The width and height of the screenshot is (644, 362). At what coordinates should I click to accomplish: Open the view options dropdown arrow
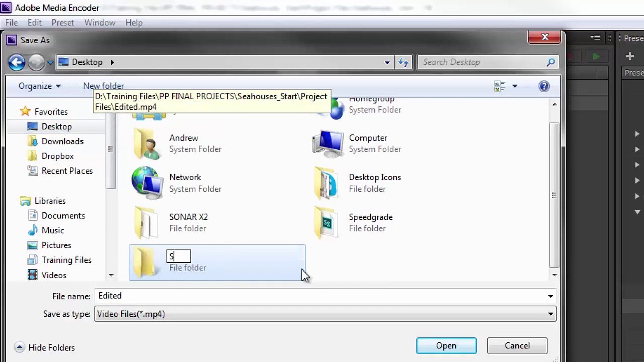[514, 86]
